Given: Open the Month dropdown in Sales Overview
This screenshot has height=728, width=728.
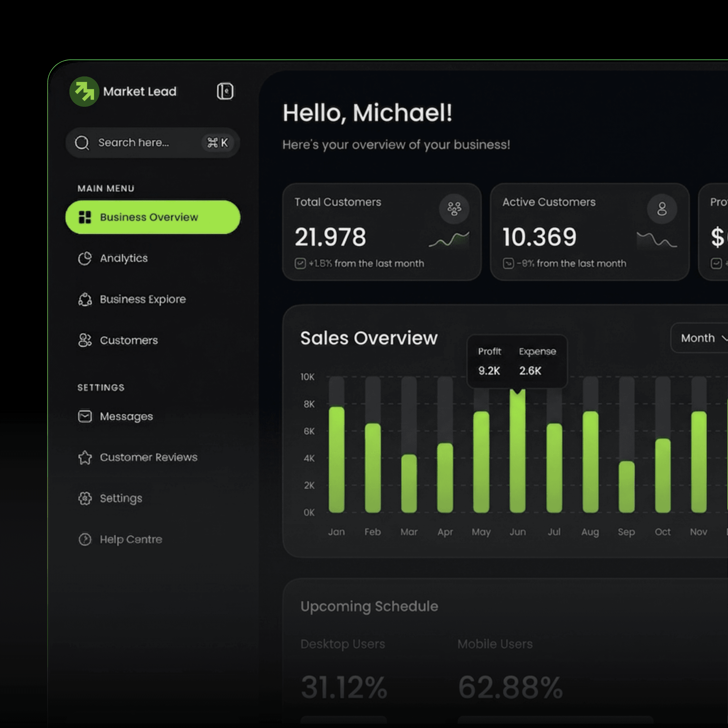Looking at the screenshot, I should (x=698, y=338).
